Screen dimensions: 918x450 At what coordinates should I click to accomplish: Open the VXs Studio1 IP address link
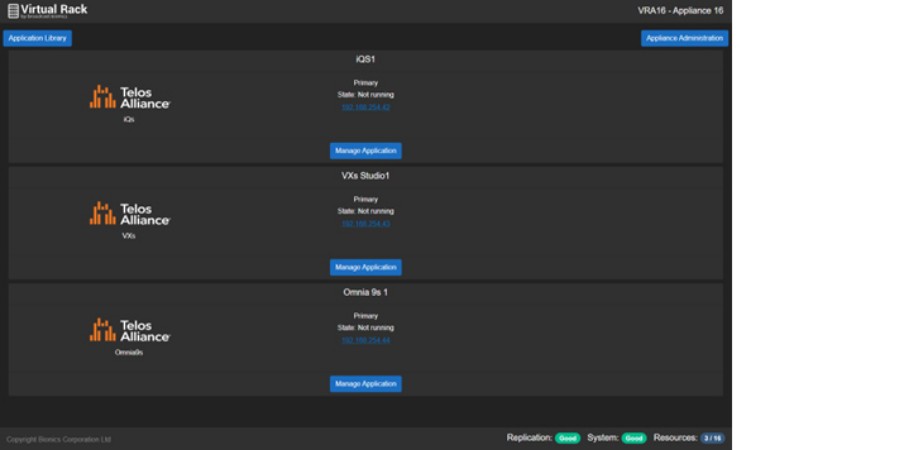click(x=366, y=224)
